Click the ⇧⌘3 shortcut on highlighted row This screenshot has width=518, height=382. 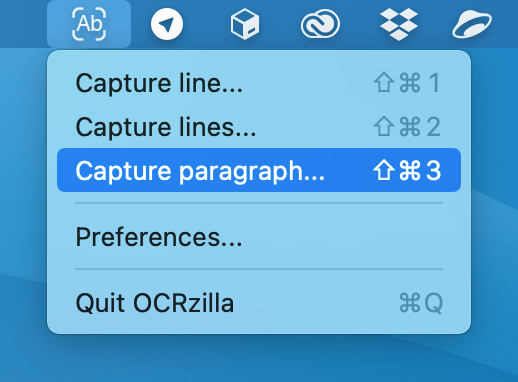(x=407, y=170)
